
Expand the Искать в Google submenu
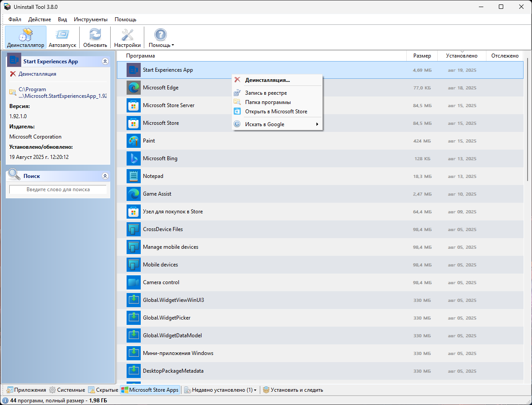tap(277, 124)
